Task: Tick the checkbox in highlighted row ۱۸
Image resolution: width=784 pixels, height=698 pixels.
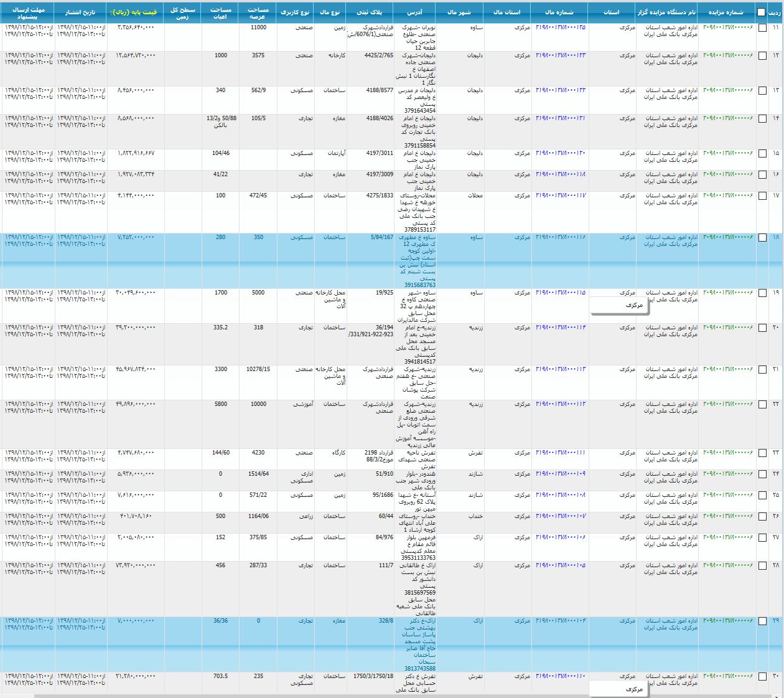Action: point(762,238)
